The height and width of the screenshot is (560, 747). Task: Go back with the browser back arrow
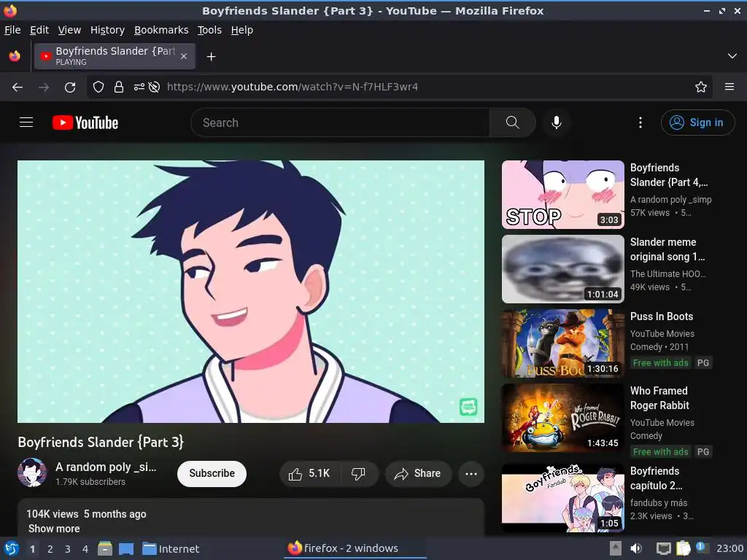18,87
